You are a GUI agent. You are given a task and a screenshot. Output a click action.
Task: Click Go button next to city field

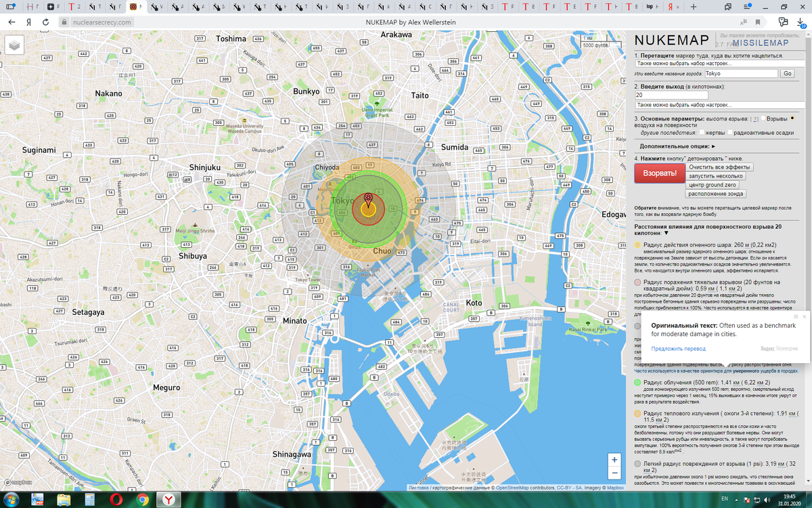(788, 73)
